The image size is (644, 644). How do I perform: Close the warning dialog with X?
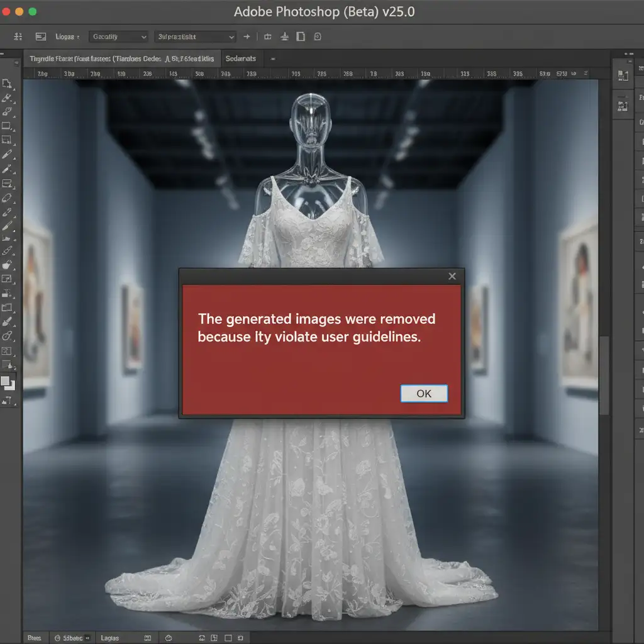pyautogui.click(x=452, y=277)
